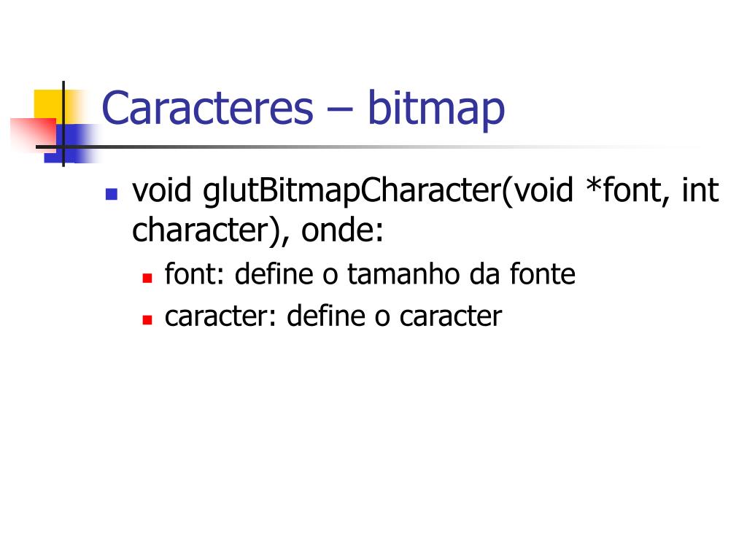Click the red gradient square decoration
Screen dimensions: 747x560
pos(32,135)
